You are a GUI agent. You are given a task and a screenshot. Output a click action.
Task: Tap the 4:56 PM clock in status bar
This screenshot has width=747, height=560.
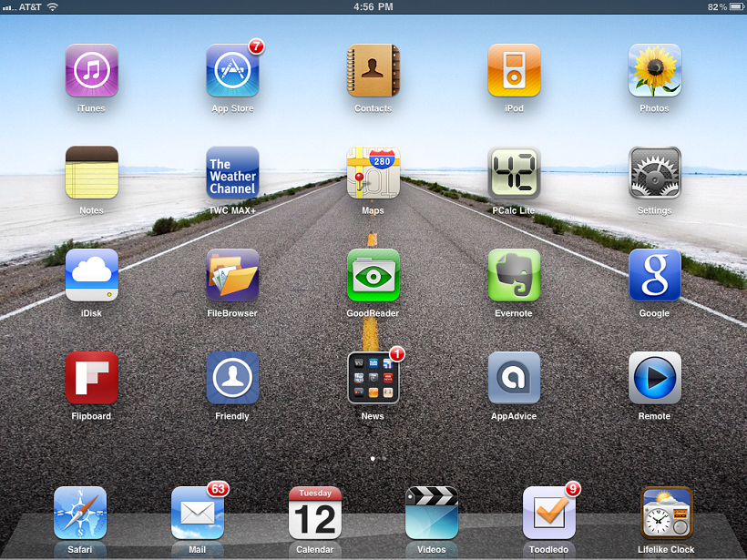[x=373, y=6]
